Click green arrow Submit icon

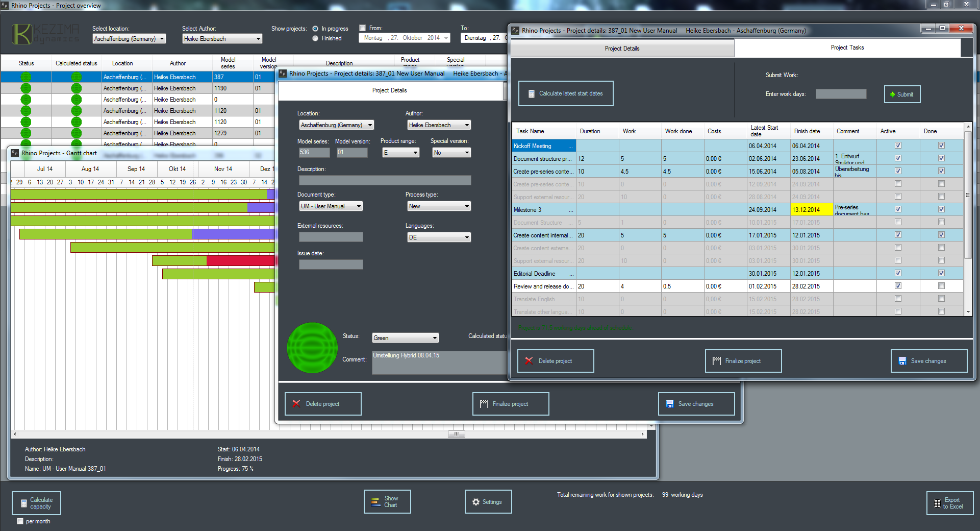point(893,94)
